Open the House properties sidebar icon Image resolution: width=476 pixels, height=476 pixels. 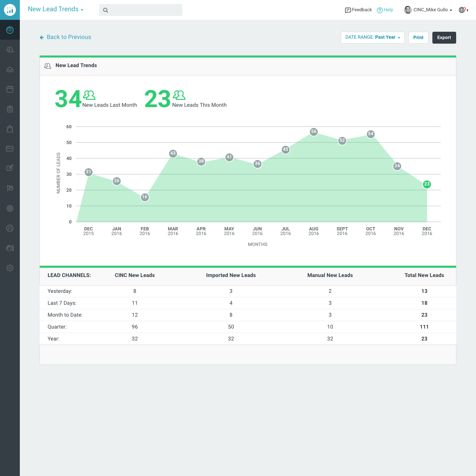10,129
